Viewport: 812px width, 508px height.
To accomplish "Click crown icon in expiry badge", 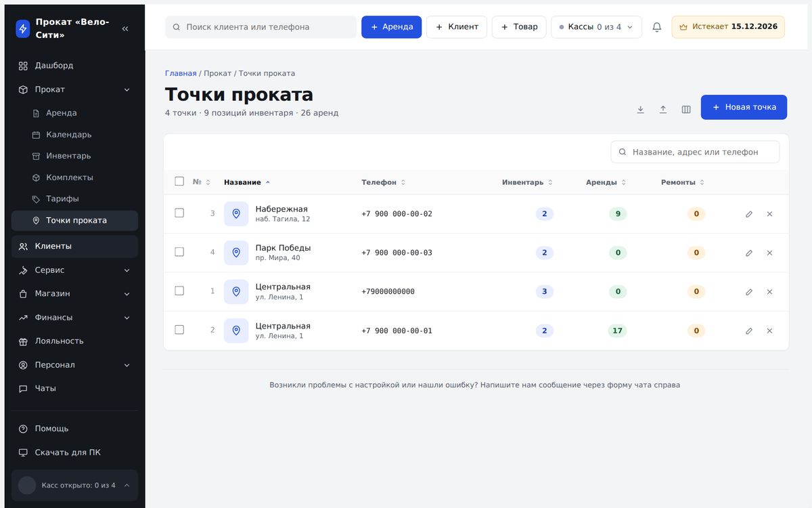I will (683, 27).
